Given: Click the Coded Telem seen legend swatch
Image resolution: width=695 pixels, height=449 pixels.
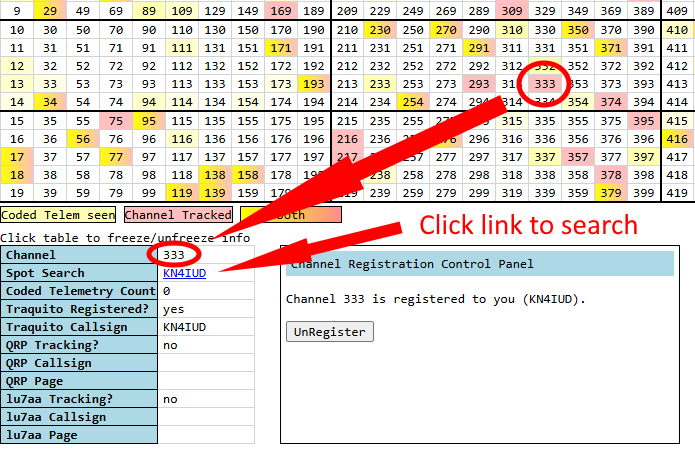Looking at the screenshot, I should [58, 214].
